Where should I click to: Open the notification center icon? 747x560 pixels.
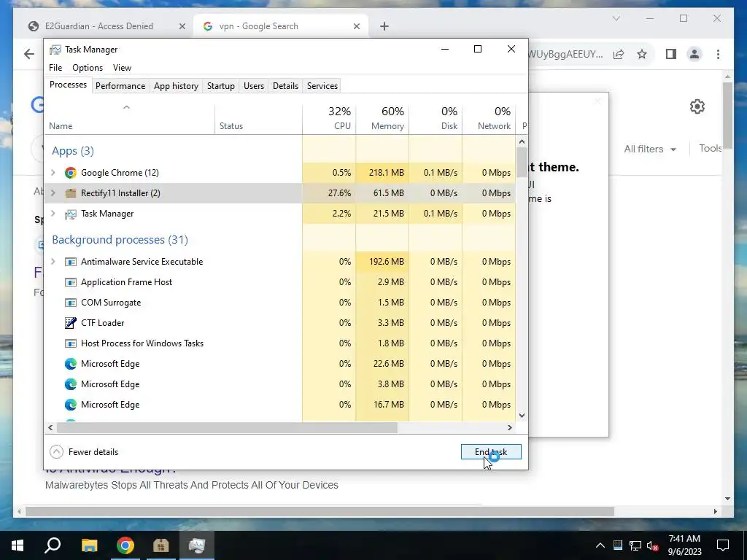723,545
